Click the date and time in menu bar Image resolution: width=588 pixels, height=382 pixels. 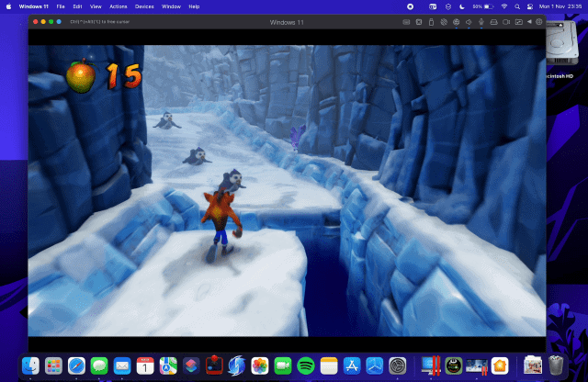560,6
